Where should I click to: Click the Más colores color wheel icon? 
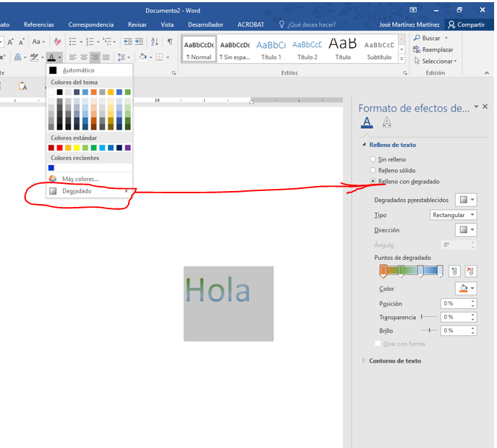tap(53, 179)
